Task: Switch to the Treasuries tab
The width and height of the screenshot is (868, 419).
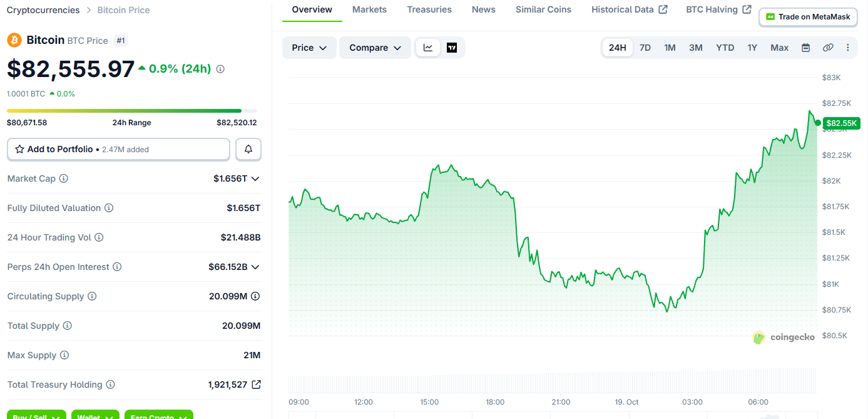Action: (x=429, y=9)
